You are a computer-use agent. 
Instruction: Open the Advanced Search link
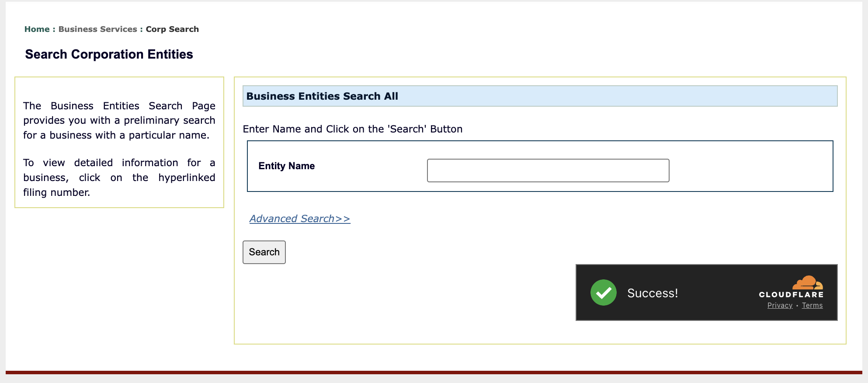[x=299, y=219]
